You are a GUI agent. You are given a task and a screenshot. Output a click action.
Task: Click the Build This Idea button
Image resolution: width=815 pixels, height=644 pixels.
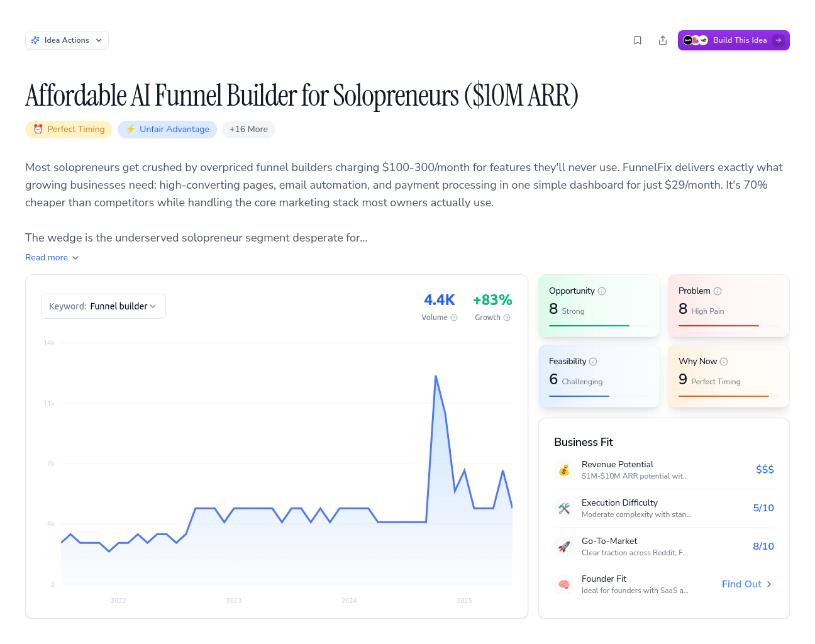click(733, 40)
